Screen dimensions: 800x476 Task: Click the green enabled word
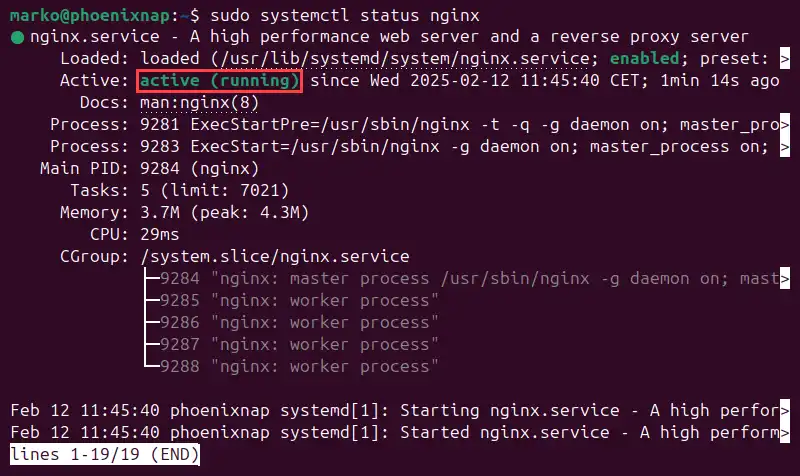645,58
